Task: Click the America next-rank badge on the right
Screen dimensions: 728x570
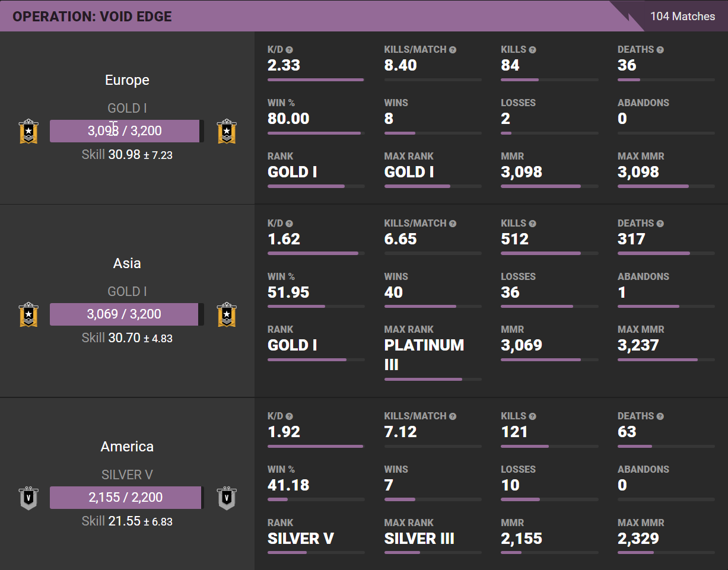Action: pos(227,498)
